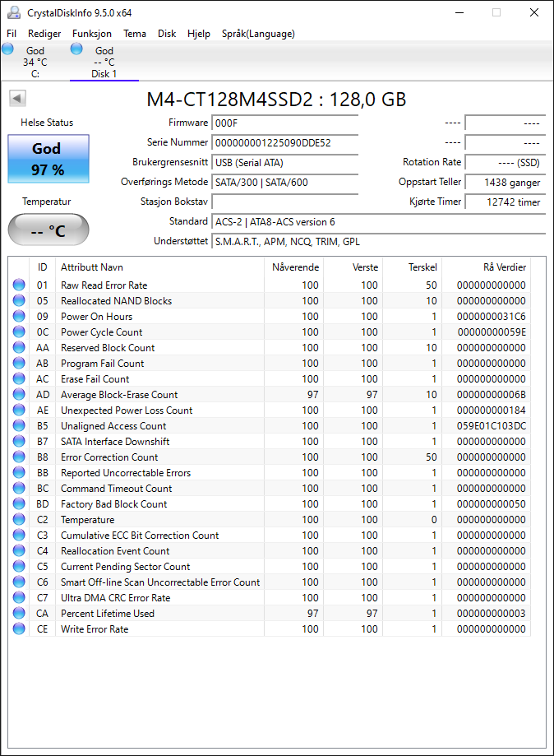Open the Tema menu
This screenshot has height=756, width=554.
click(135, 34)
